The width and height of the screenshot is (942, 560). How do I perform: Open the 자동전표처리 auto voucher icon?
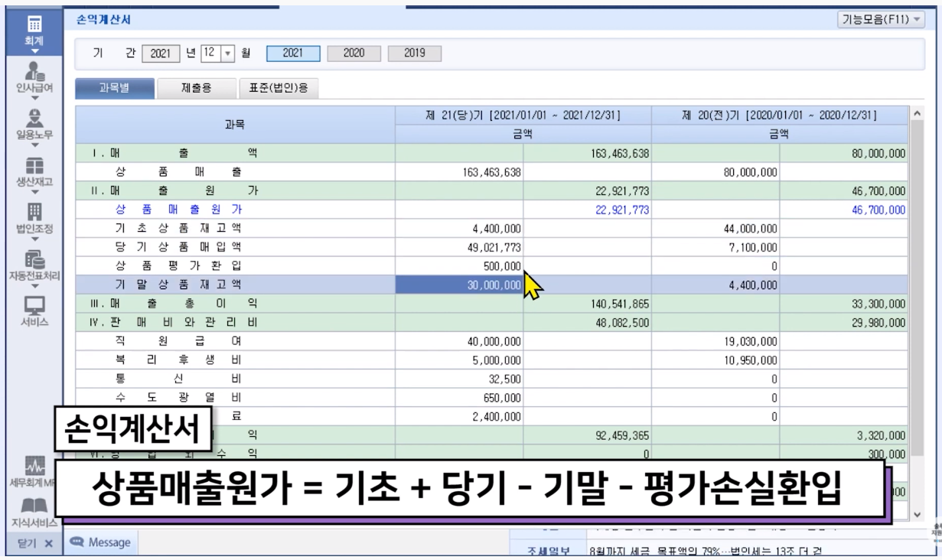point(34,260)
